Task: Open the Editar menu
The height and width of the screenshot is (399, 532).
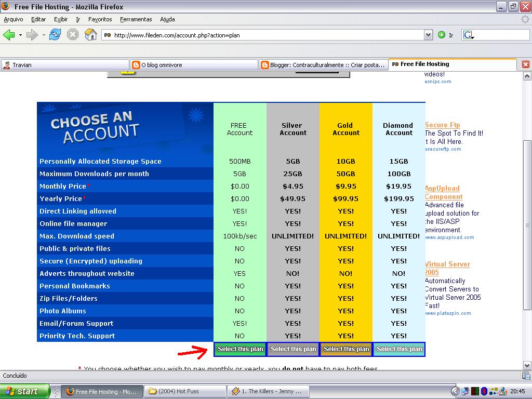Action: tap(38, 19)
